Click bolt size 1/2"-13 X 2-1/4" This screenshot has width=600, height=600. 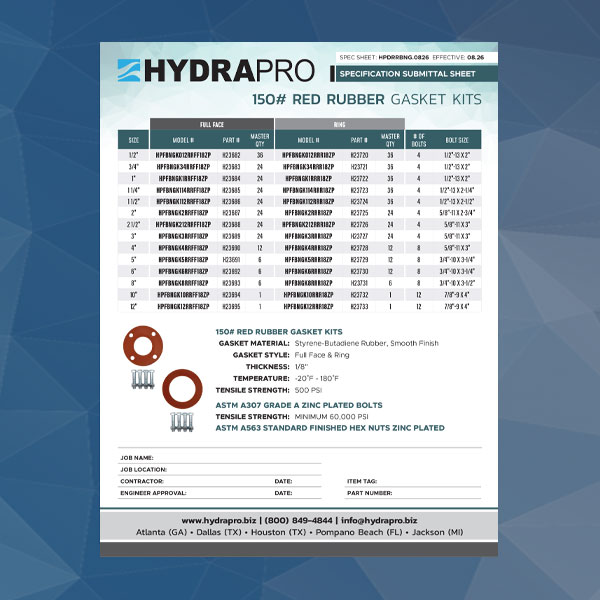tap(457, 190)
